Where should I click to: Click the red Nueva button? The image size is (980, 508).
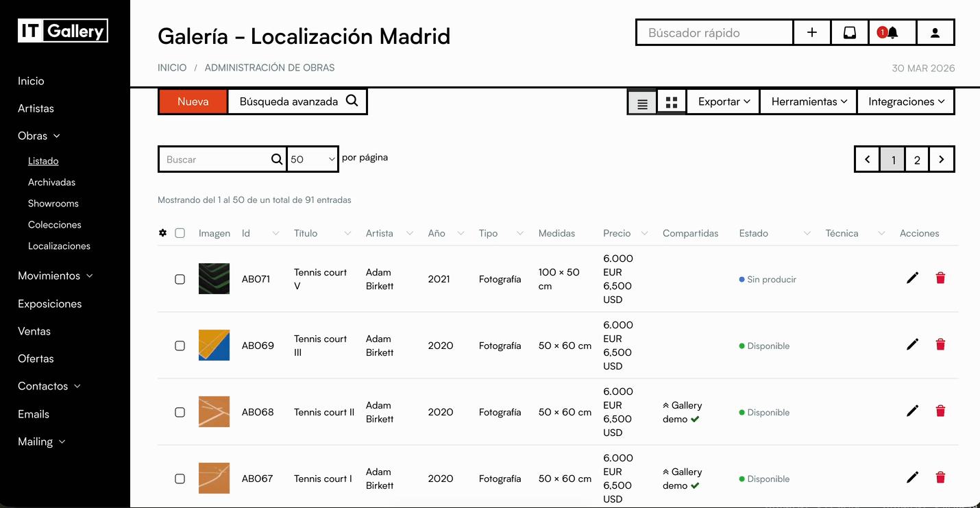tap(193, 101)
